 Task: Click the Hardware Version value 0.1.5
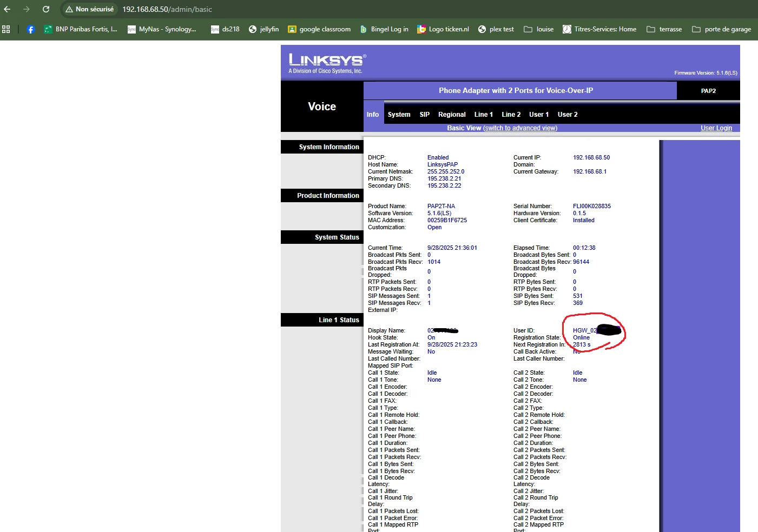click(x=579, y=214)
